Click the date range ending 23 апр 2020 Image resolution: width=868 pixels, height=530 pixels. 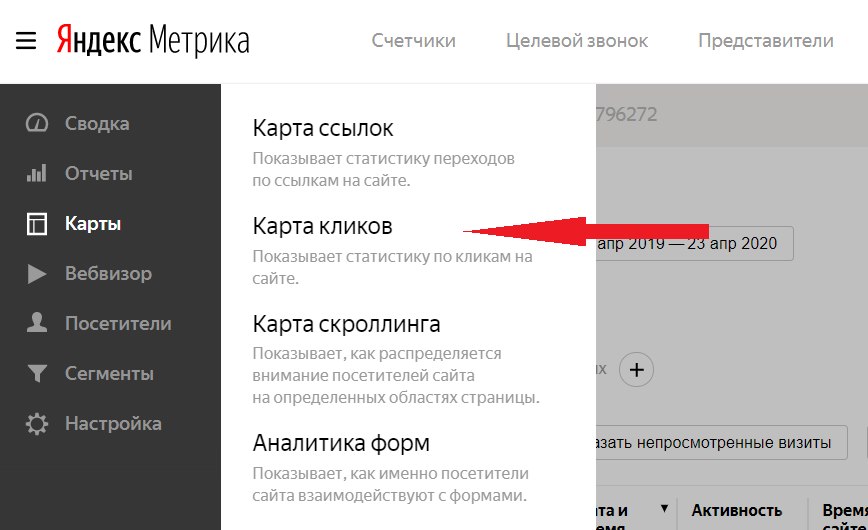pyautogui.click(x=695, y=244)
